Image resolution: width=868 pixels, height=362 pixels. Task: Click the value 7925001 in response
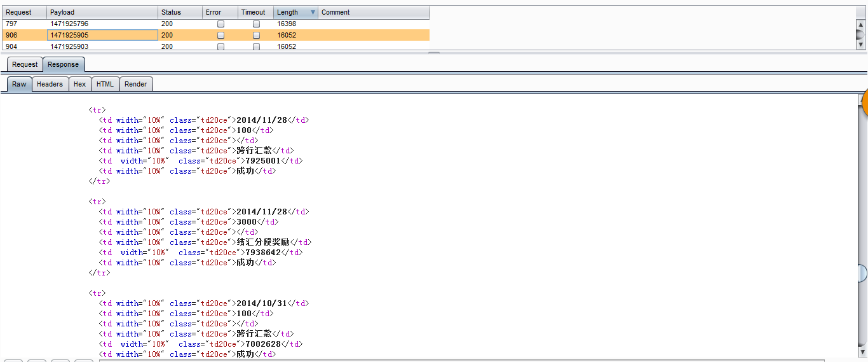pos(263,161)
